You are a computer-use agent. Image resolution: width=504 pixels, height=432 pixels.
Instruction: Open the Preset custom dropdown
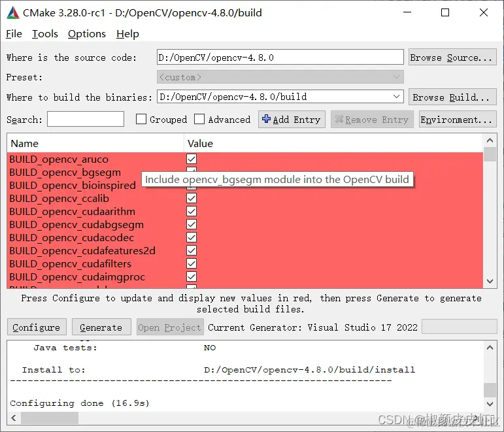[x=280, y=77]
